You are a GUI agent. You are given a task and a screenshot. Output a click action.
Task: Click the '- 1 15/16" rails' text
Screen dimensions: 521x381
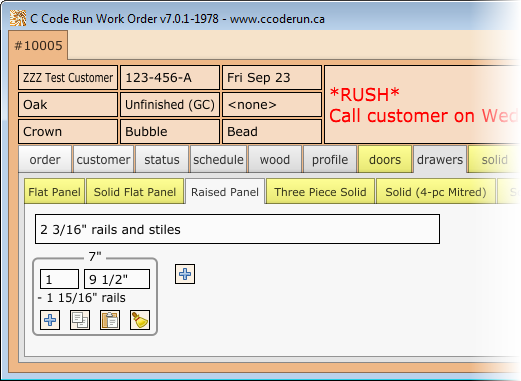pyautogui.click(x=82, y=298)
